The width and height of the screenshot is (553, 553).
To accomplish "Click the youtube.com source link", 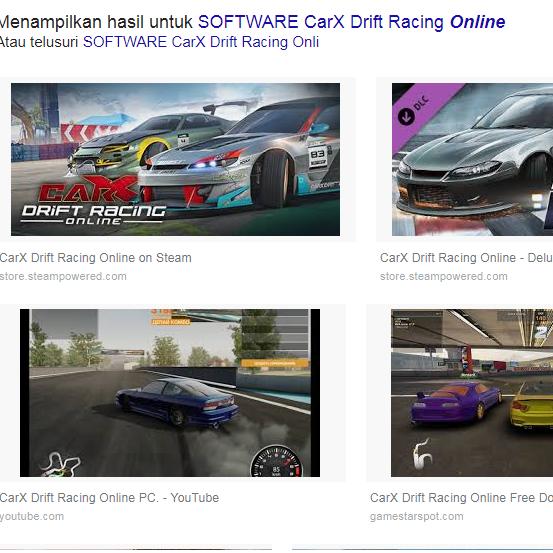I will point(32,517).
